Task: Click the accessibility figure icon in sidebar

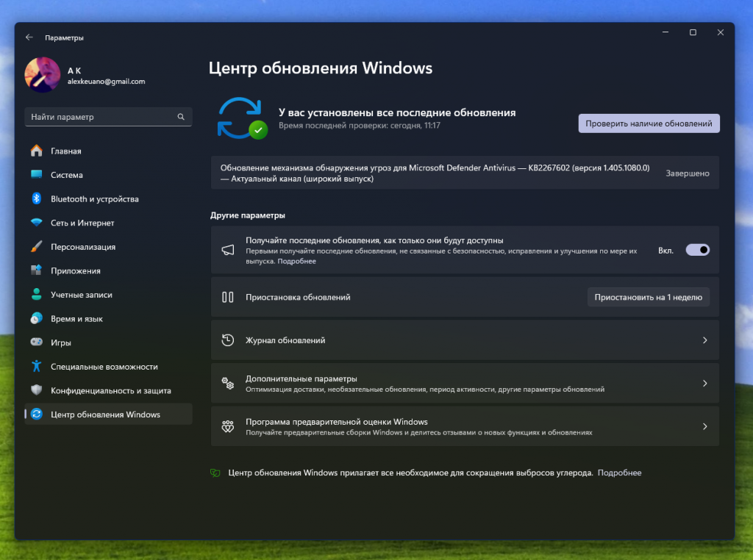Action: [37, 366]
